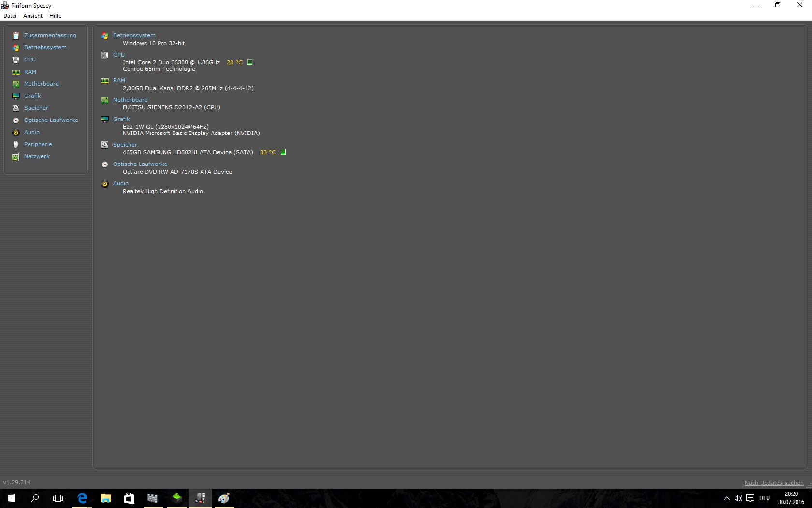Click the Grafik monitor icon in sidebar

(16, 96)
